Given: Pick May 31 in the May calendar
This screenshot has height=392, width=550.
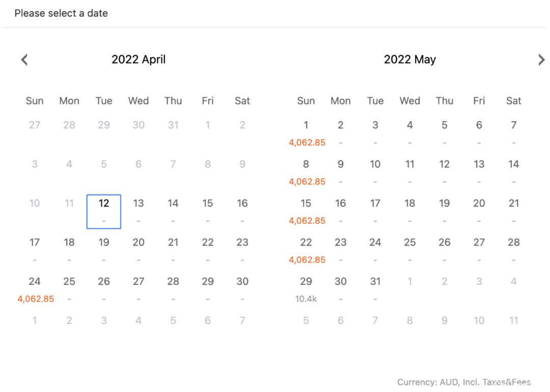Looking at the screenshot, I should pos(375,290).
